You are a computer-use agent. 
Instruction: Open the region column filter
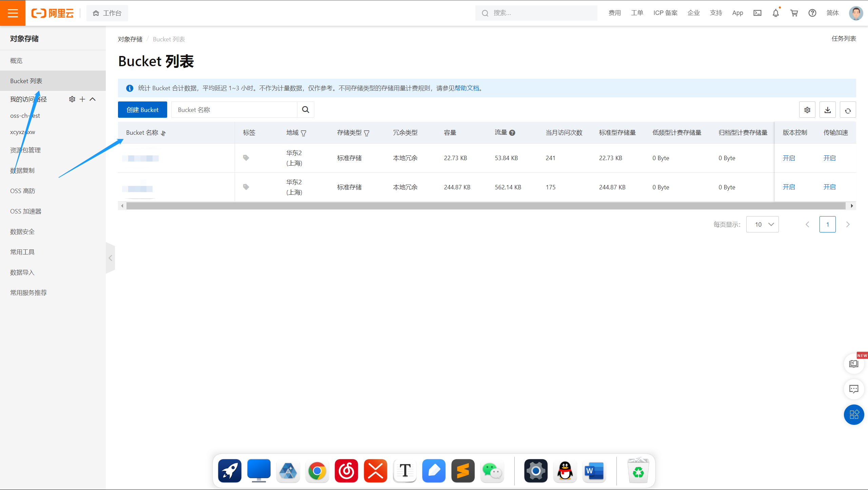click(303, 133)
